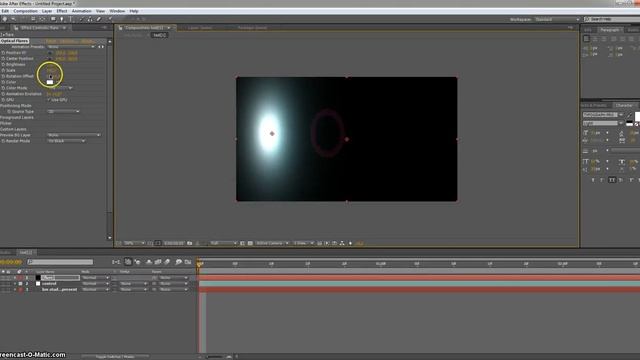
Task: Open Source Type dropdown
Action: (x=63, y=111)
